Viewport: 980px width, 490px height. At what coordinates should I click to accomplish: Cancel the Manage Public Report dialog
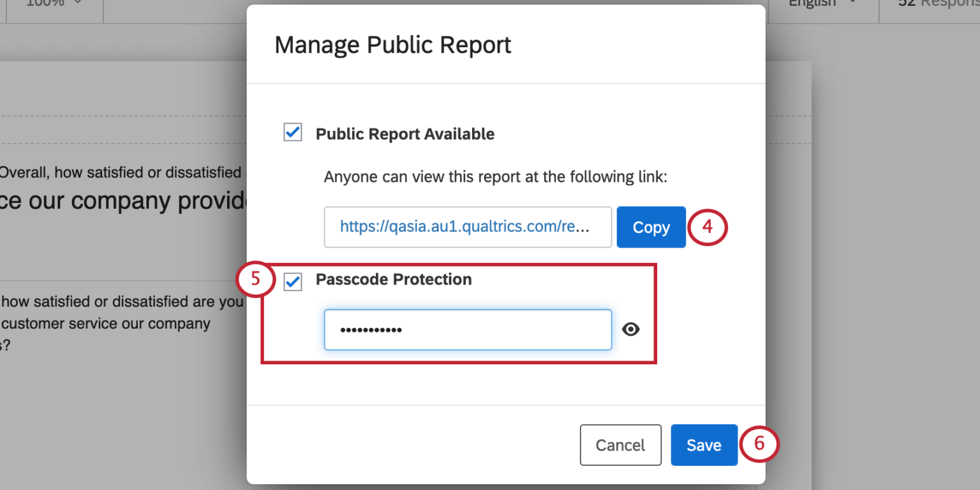(x=620, y=445)
